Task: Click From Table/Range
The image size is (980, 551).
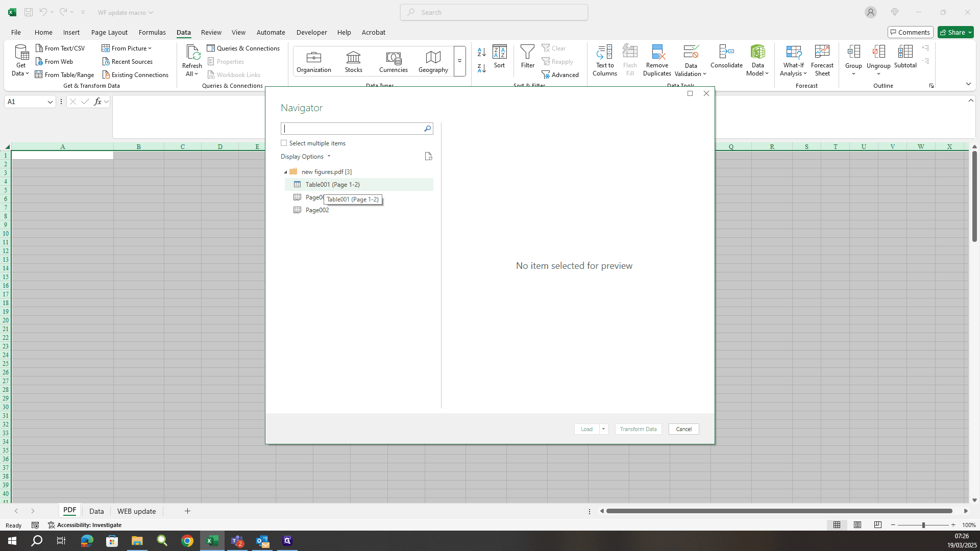Action: pyautogui.click(x=64, y=74)
